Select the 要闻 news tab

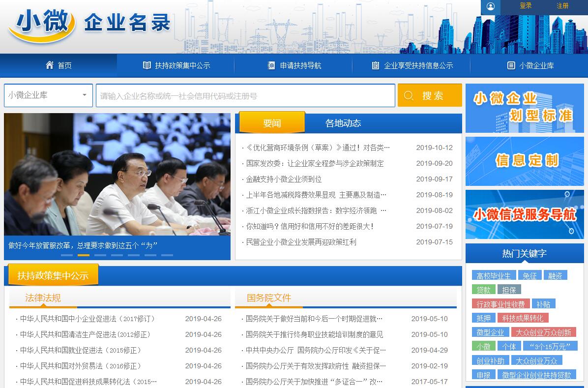click(x=272, y=123)
